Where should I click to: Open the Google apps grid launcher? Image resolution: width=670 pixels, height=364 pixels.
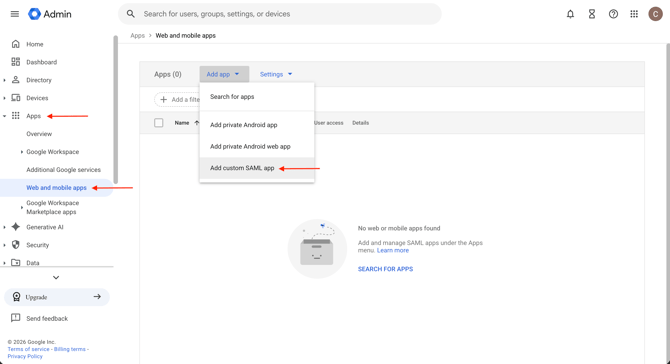pyautogui.click(x=634, y=14)
